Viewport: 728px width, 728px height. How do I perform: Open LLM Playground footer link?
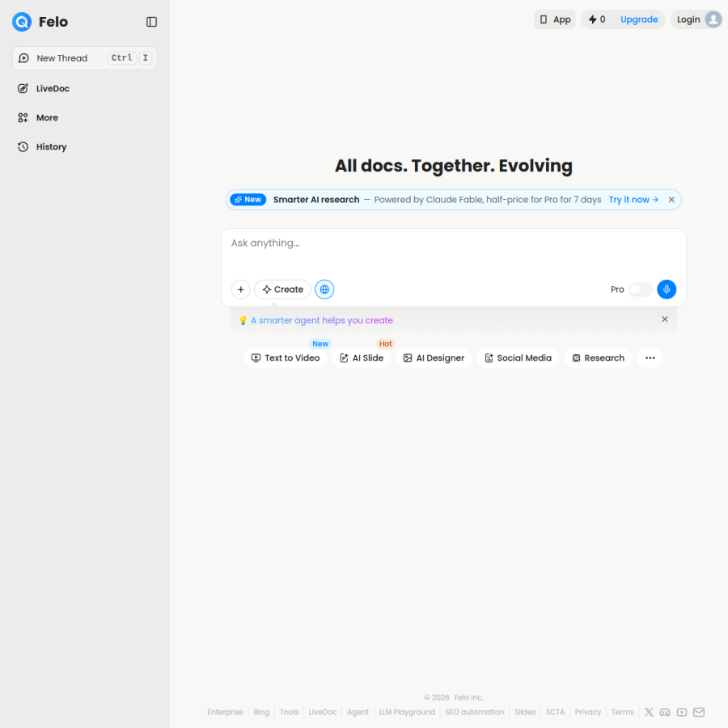(x=407, y=712)
